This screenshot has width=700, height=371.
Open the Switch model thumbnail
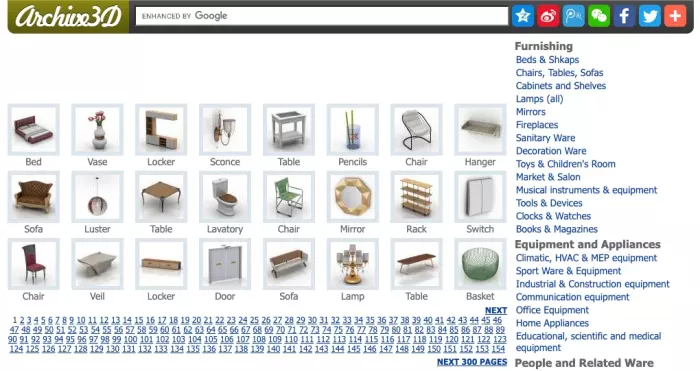point(480,197)
